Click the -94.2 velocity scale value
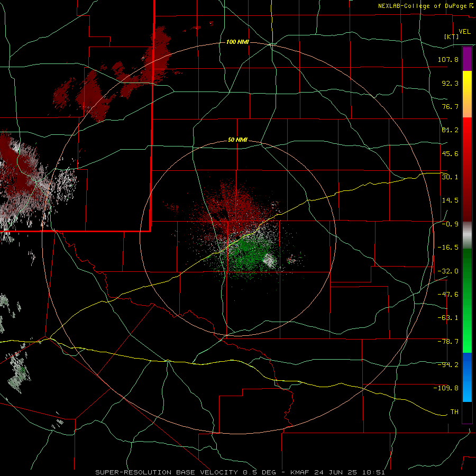 click(x=448, y=364)
